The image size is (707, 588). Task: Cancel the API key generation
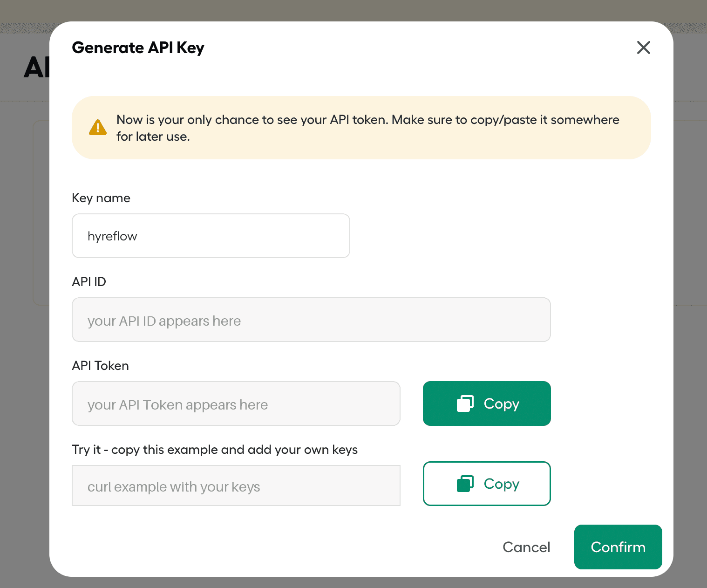point(526,547)
